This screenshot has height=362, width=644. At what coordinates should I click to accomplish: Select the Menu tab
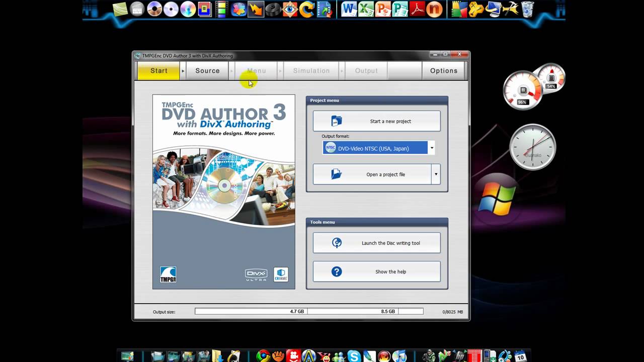(256, 71)
